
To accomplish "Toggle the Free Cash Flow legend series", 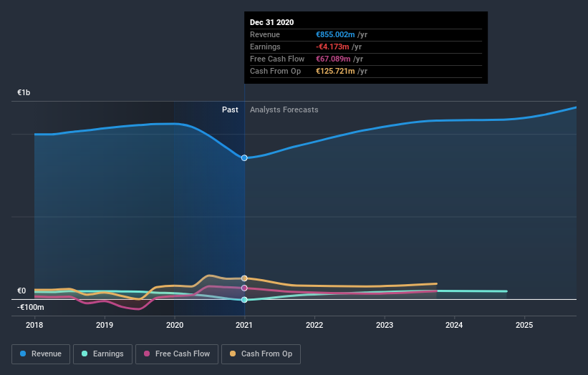I will 177,354.
